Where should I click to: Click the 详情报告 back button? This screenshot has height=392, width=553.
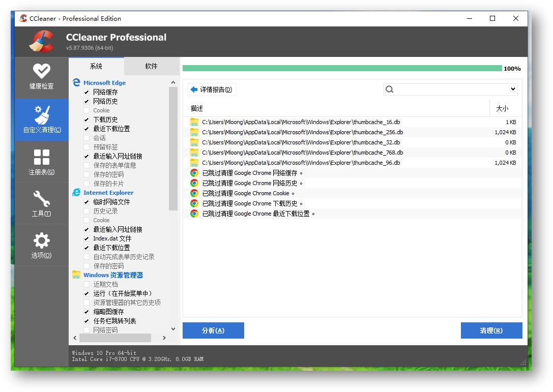(211, 89)
